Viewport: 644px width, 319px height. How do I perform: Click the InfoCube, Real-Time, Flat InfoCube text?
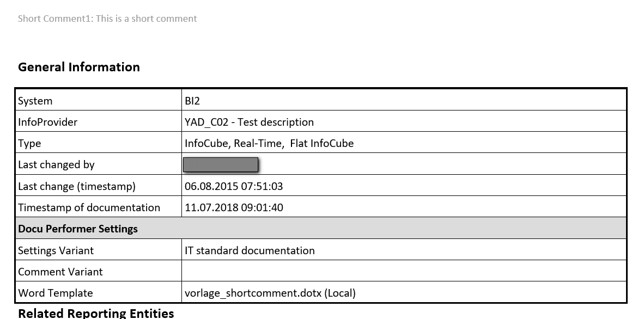point(269,143)
